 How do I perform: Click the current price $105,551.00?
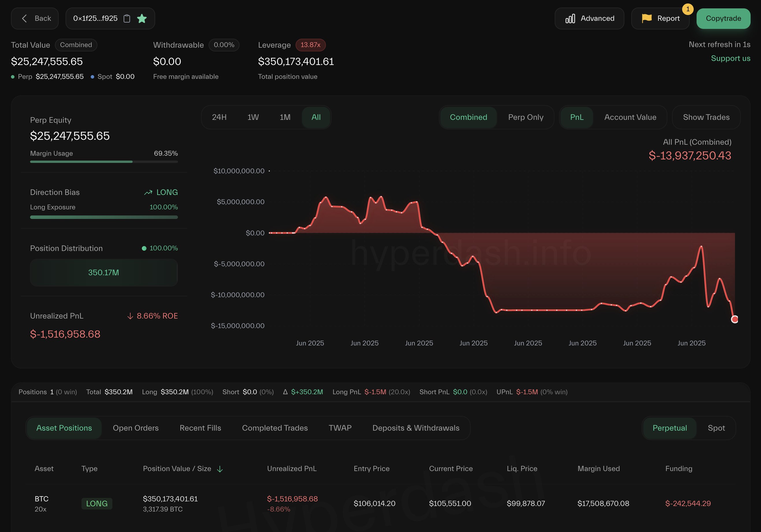tap(450, 503)
